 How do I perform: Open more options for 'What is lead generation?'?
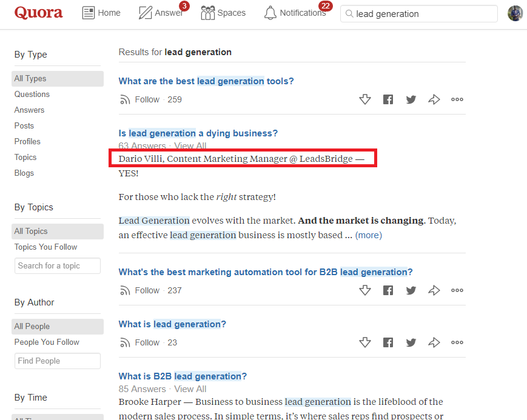(457, 342)
